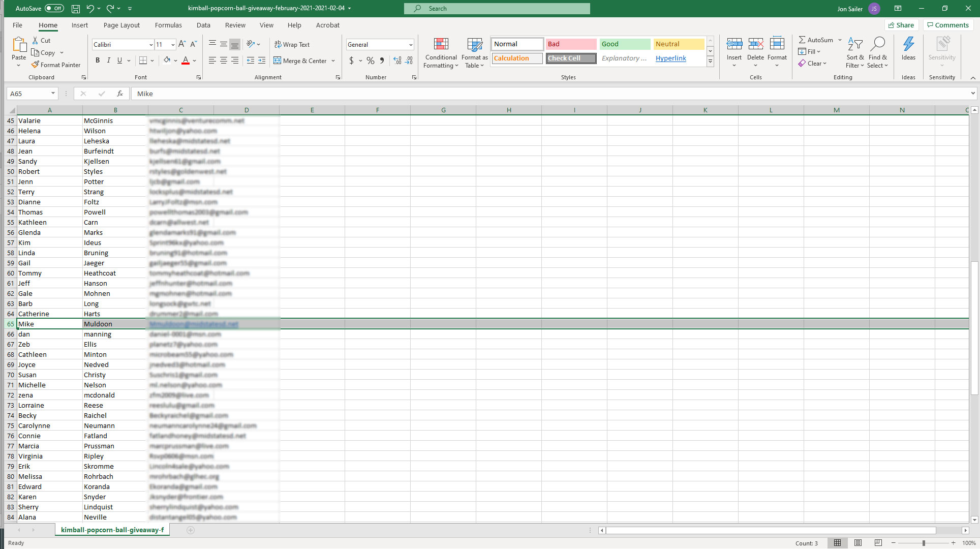Open the Comments button

(x=947, y=25)
